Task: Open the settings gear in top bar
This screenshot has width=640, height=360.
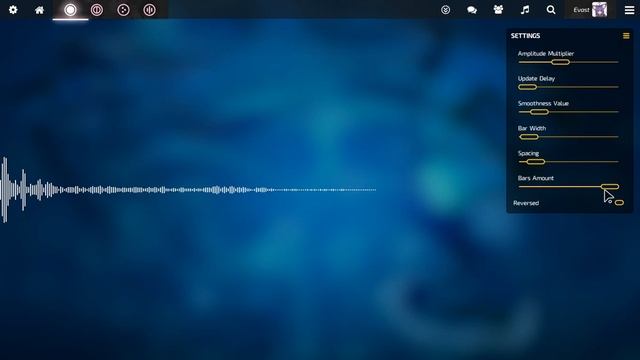Action: coord(13,10)
